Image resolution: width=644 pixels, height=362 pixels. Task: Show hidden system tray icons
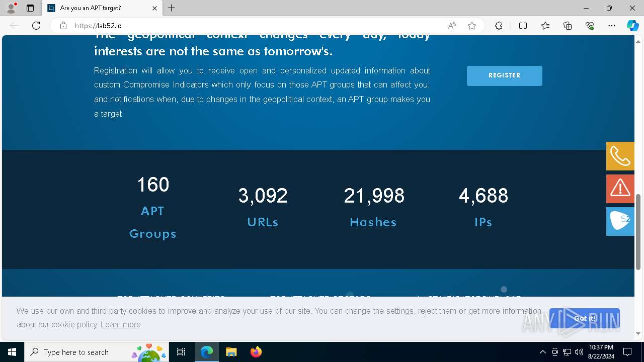click(542, 352)
